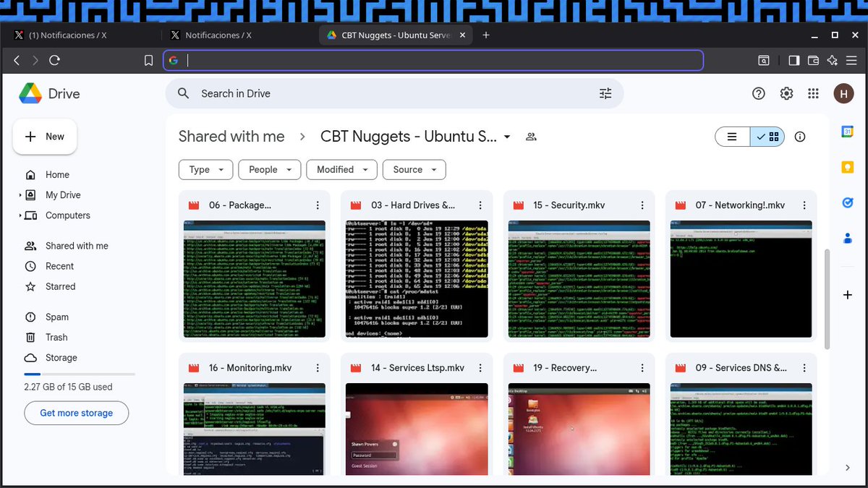Get add-ons plus icon in side panel
Viewport: 868px width, 488px height.
coord(848,295)
